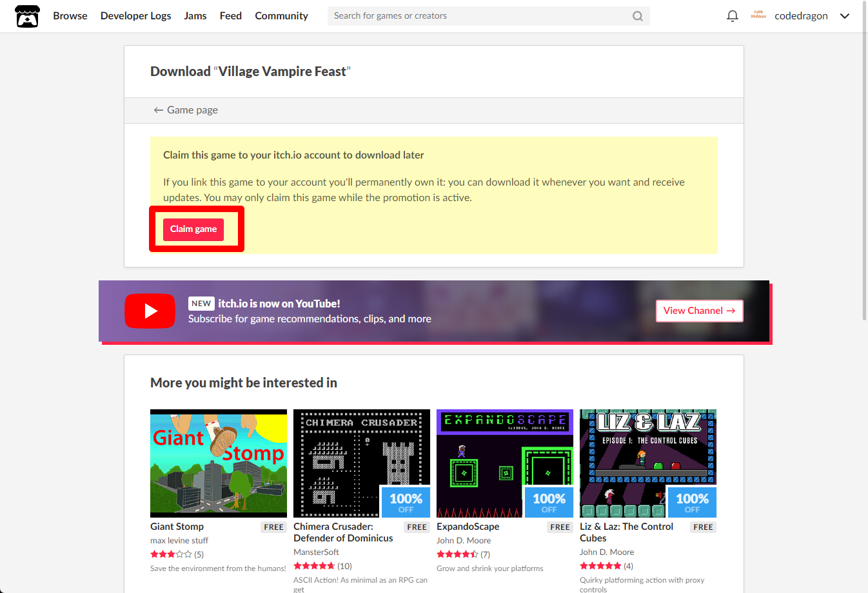Open Developer Logs
The image size is (868, 593).
tap(136, 16)
